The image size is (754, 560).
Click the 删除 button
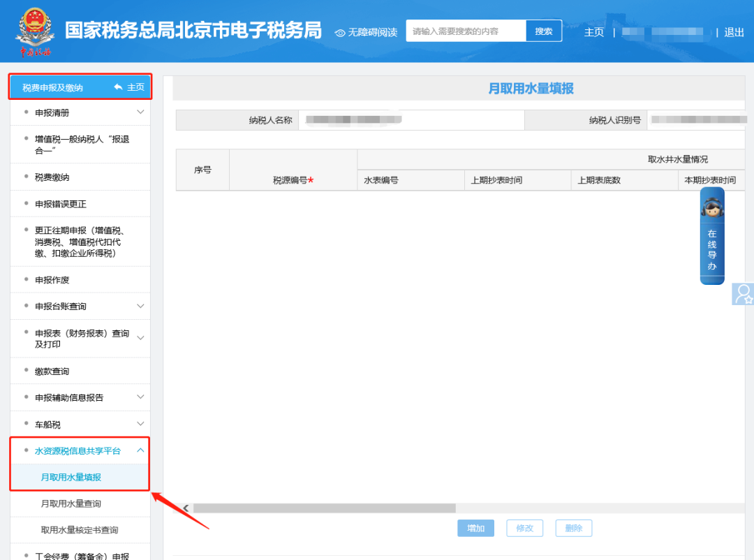click(x=574, y=529)
